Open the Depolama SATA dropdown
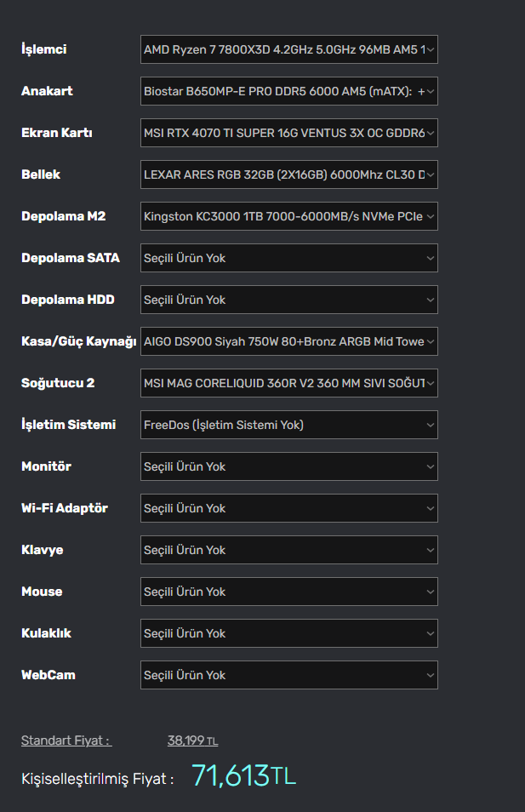 (289, 258)
